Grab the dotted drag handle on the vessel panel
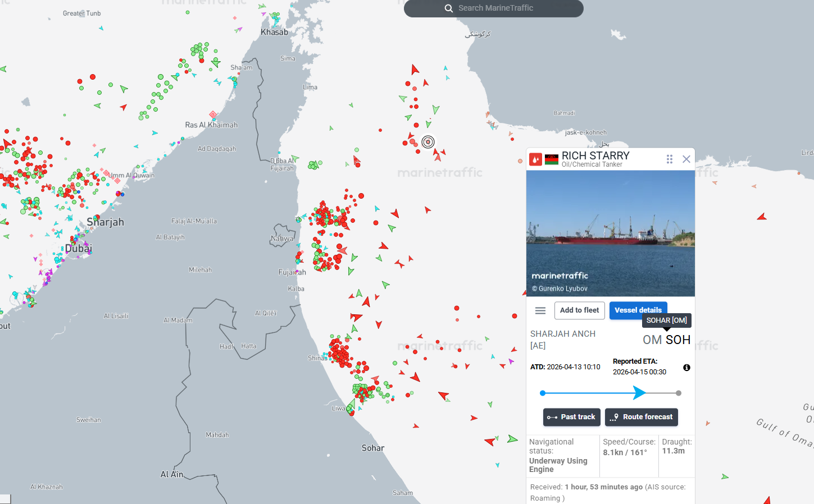The width and height of the screenshot is (814, 504). 670,159
